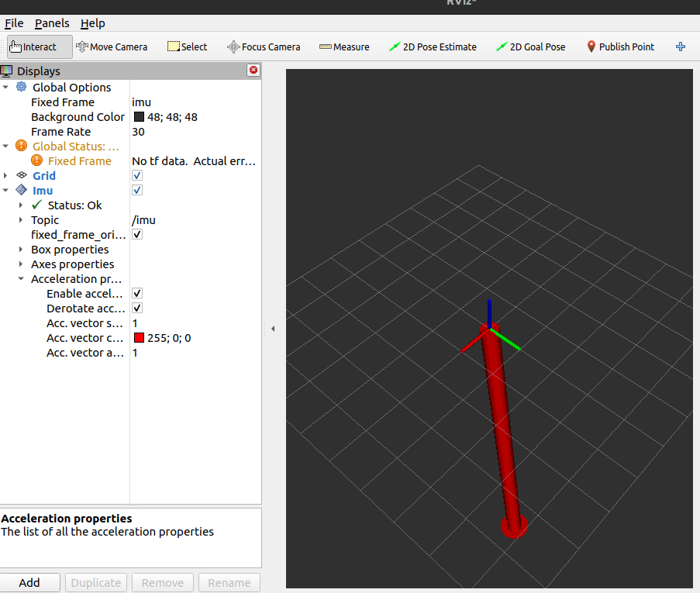Pick the Measure tool
Screen dimensions: 700x593
[344, 47]
